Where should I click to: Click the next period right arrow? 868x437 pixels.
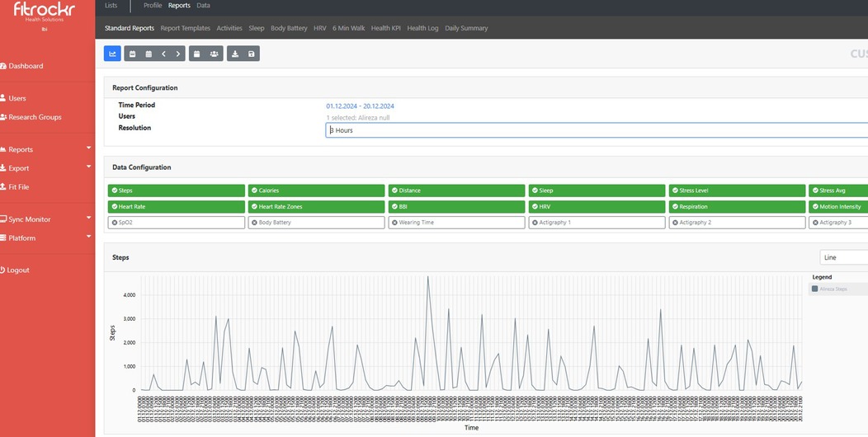178,54
